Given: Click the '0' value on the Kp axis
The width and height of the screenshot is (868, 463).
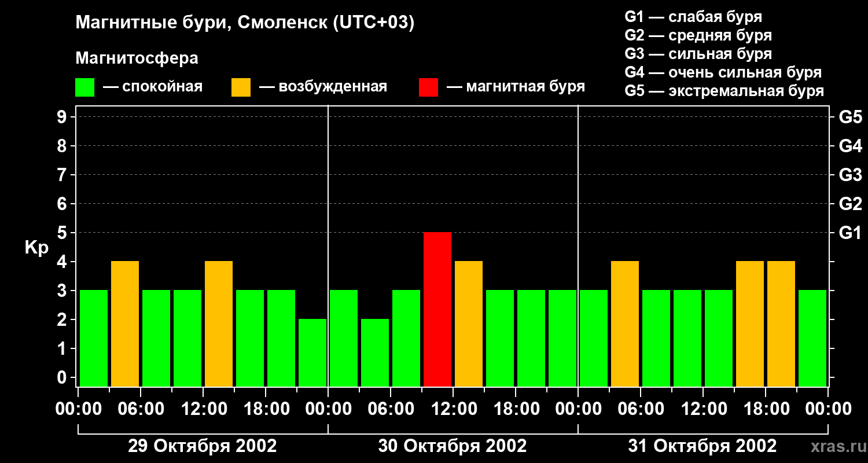Looking at the screenshot, I should [63, 377].
